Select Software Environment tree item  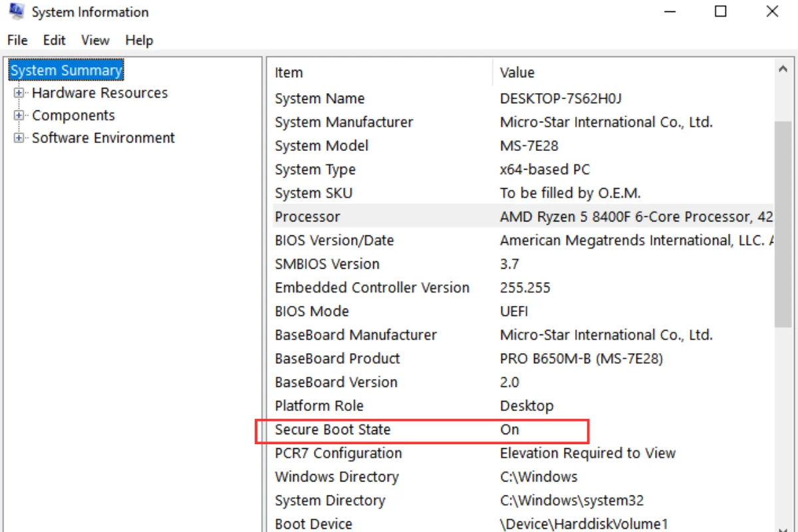(x=103, y=138)
